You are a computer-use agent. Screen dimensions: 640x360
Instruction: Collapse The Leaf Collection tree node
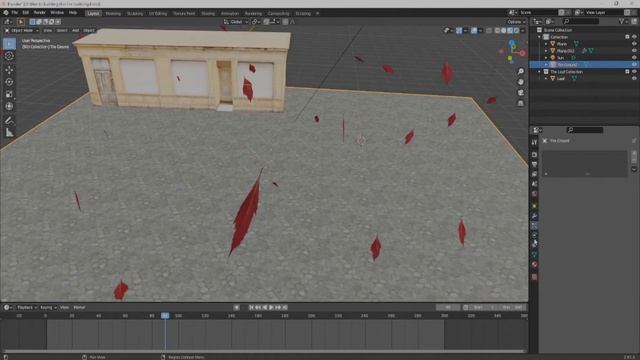[540, 71]
